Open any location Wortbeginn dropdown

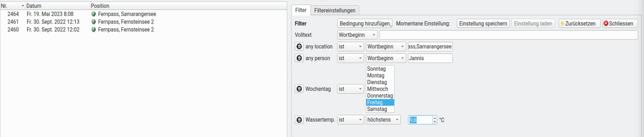[x=386, y=47]
